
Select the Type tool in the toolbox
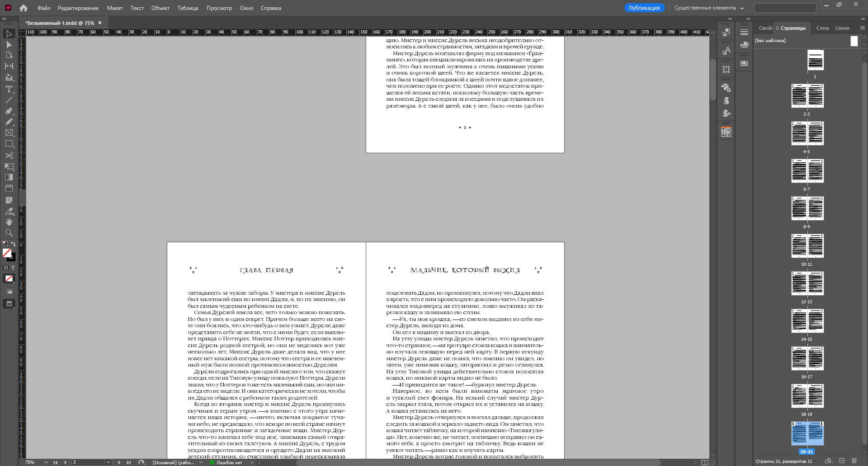[x=9, y=89]
